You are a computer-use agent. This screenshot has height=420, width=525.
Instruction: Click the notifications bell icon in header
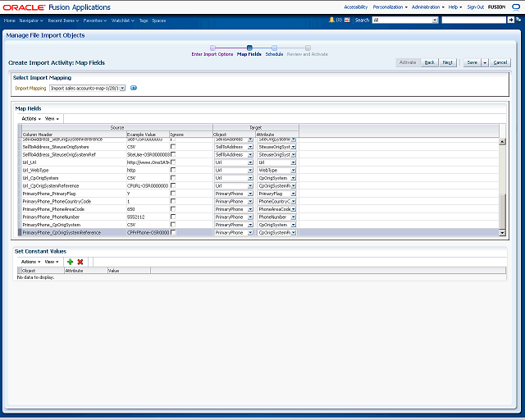click(x=331, y=19)
